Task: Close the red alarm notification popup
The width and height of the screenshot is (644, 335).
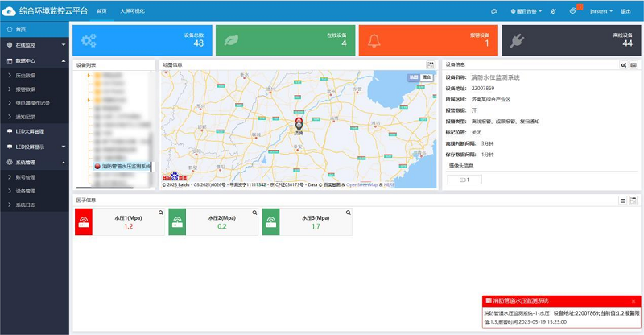Action: click(633, 300)
